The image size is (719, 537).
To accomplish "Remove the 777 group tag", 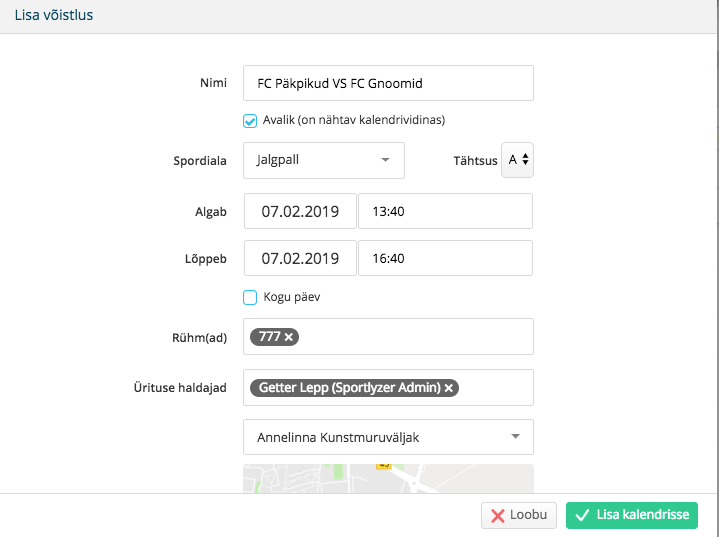I will tap(288, 337).
